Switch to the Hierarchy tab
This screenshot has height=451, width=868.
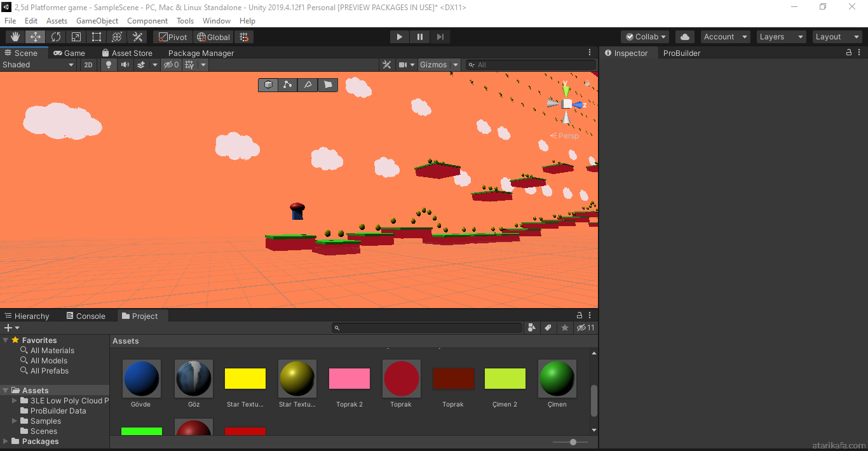coord(26,316)
